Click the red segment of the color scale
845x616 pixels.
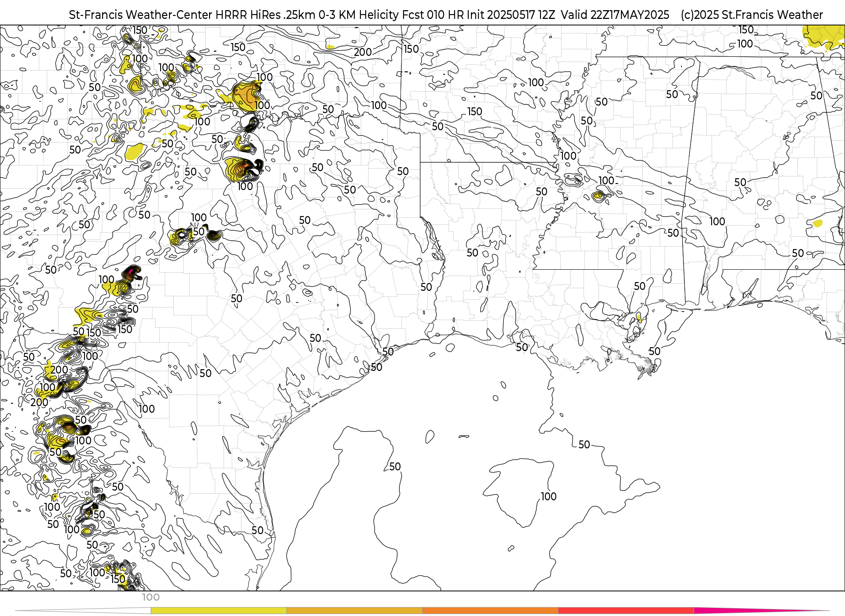point(626,611)
